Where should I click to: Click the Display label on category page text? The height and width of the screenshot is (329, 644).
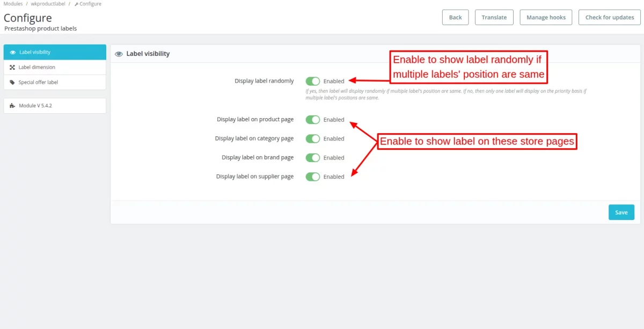(x=254, y=138)
